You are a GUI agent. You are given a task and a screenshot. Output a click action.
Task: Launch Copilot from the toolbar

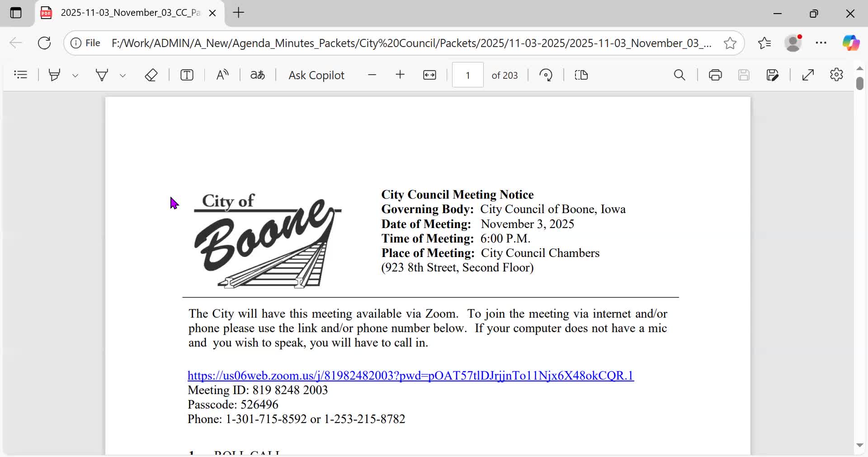[851, 43]
